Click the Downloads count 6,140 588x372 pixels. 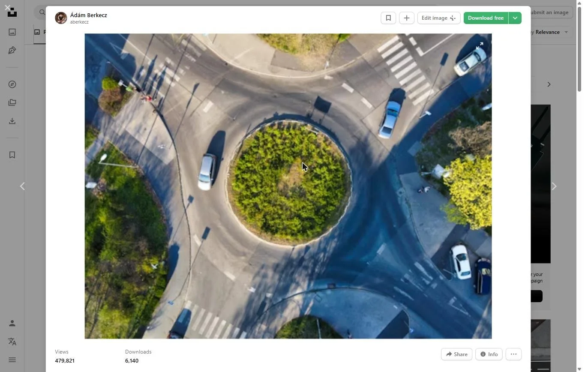[x=132, y=361]
